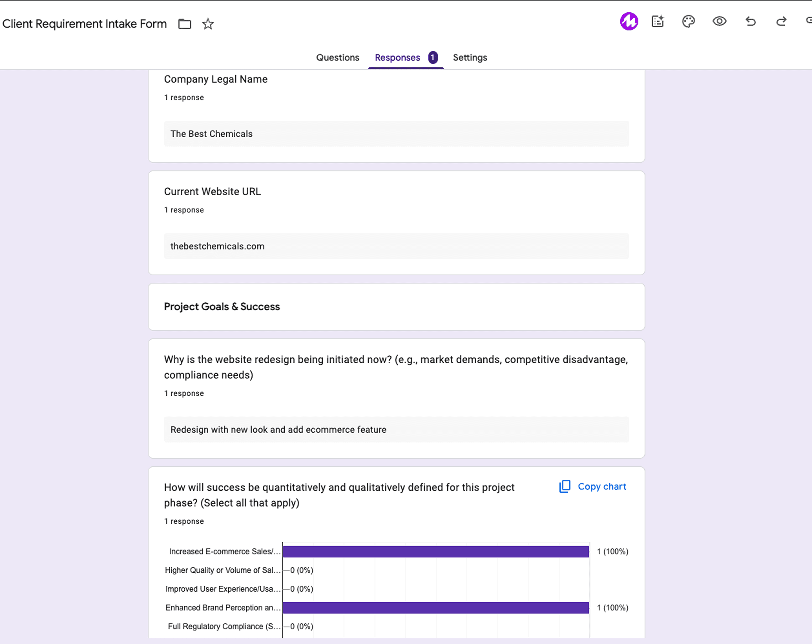This screenshot has width=812, height=644.
Task: Preview the form with the eye icon
Action: click(x=719, y=21)
